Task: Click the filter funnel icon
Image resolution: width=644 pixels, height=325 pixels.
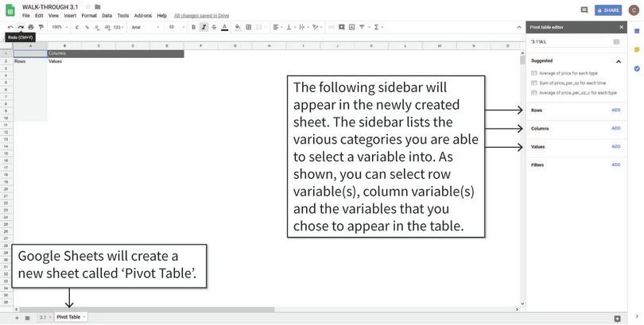Action: (x=362, y=27)
